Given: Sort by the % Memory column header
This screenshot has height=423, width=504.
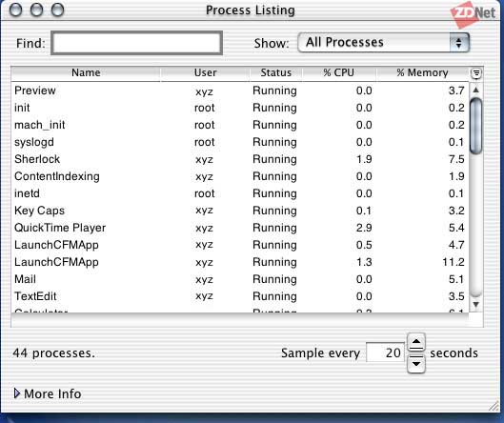Looking at the screenshot, I should [x=422, y=73].
